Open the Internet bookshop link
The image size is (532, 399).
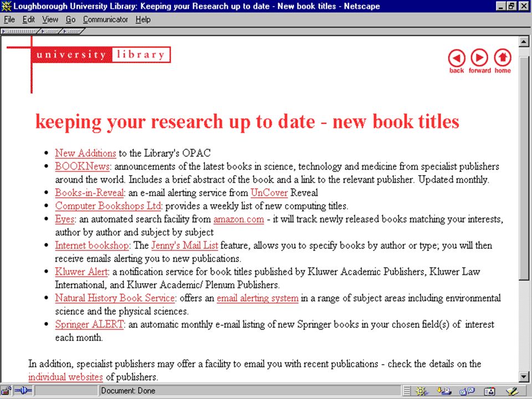92,245
